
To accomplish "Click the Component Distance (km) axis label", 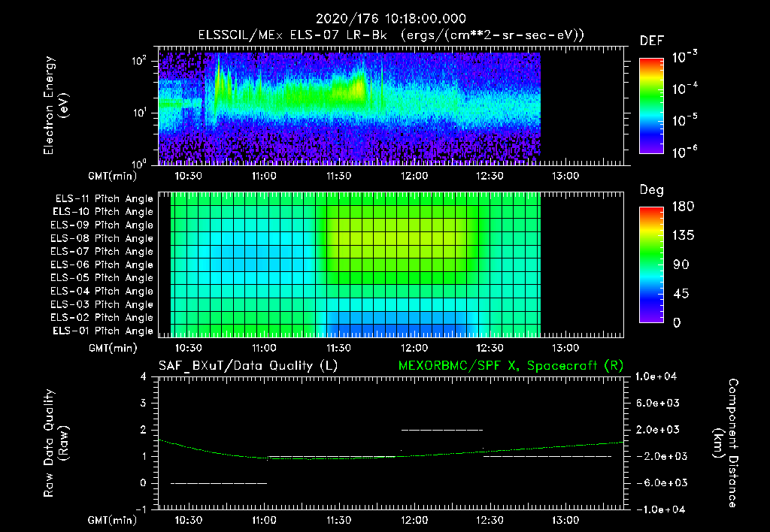I will coord(726,443).
